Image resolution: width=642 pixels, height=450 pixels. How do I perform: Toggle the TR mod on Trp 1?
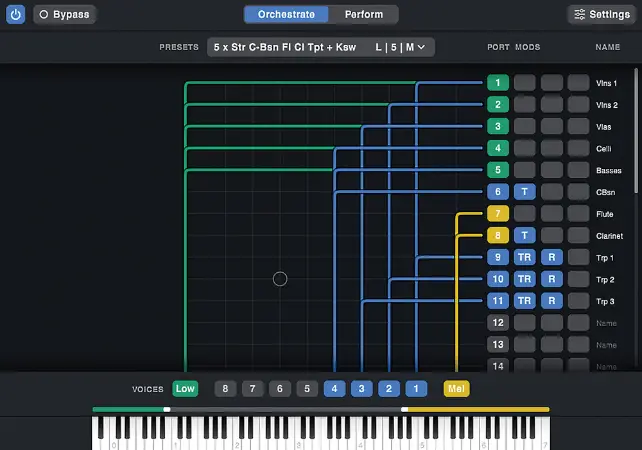pos(525,257)
